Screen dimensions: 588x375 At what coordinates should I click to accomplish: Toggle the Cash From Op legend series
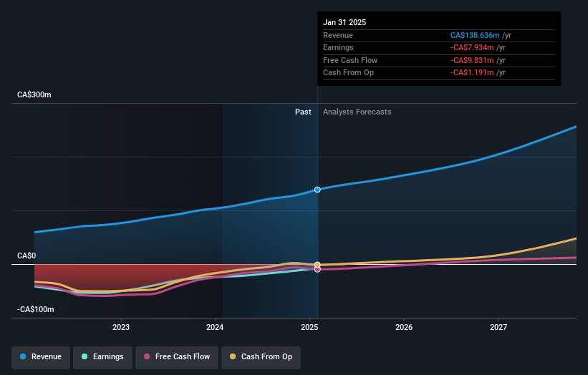[x=261, y=357]
